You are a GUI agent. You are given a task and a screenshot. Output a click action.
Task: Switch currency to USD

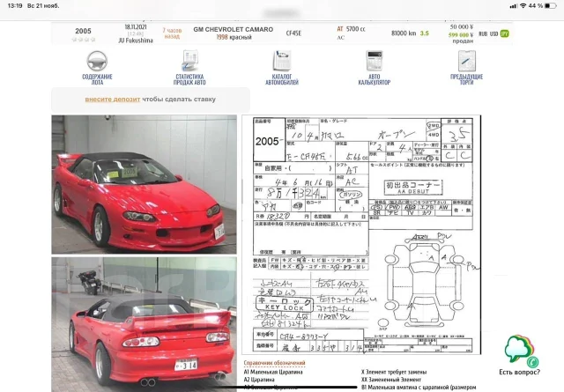coord(493,33)
